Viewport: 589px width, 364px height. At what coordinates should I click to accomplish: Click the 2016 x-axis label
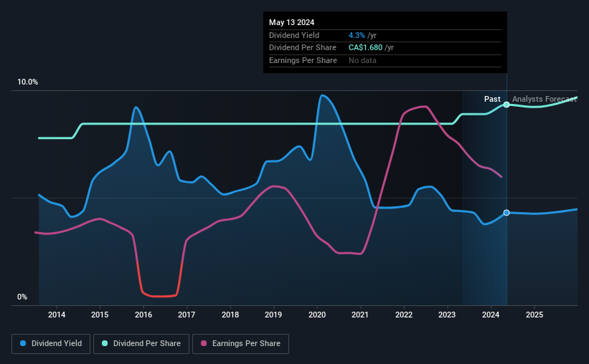(143, 315)
